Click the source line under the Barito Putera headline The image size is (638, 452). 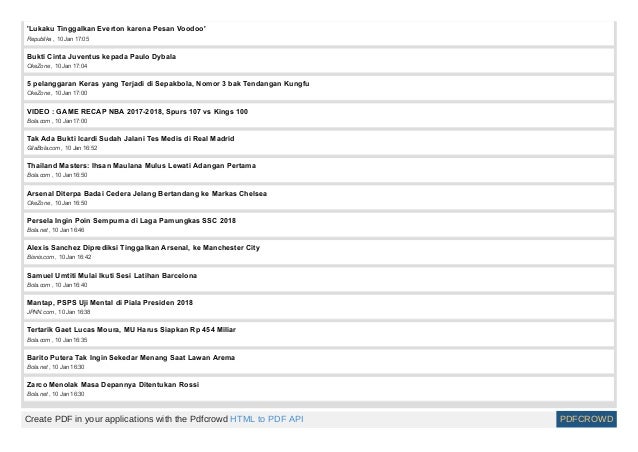click(x=55, y=367)
